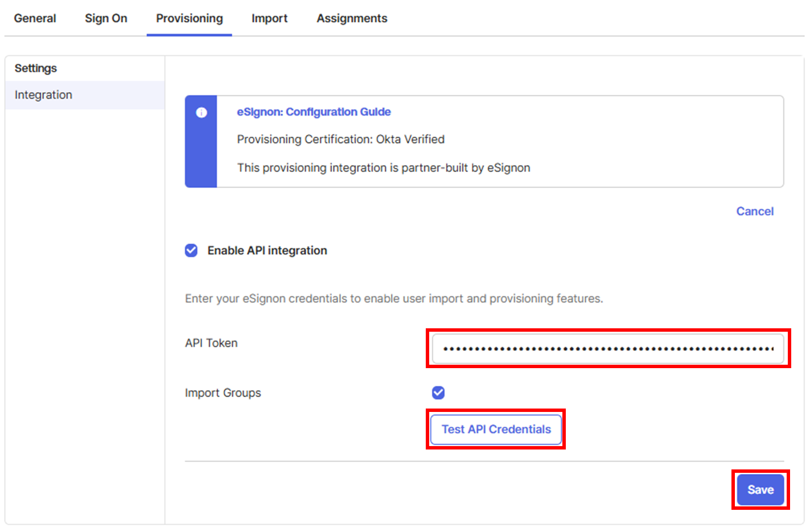The height and width of the screenshot is (532, 810).
Task: Click the Test API Credentials button
Action: [496, 430]
